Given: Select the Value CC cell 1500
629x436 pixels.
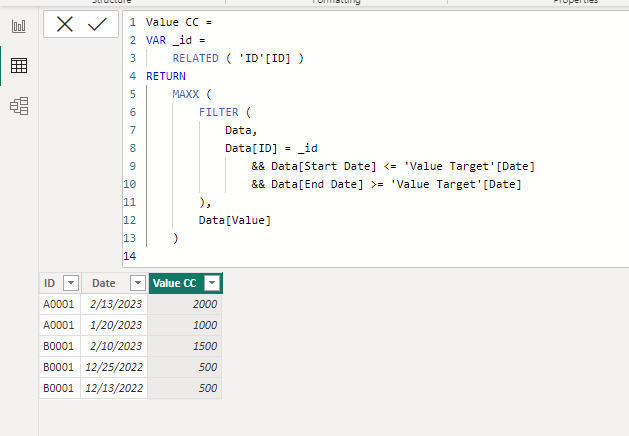Looking at the screenshot, I should coord(185,346).
